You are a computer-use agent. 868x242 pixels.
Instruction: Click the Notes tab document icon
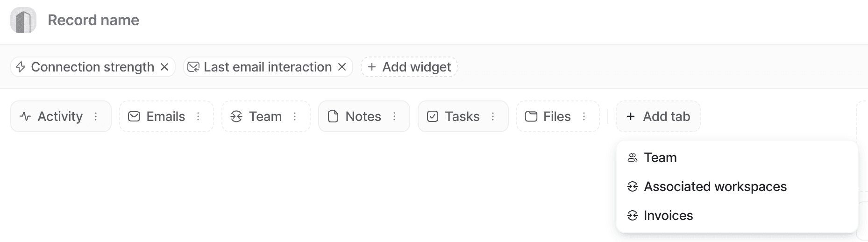pos(333,116)
